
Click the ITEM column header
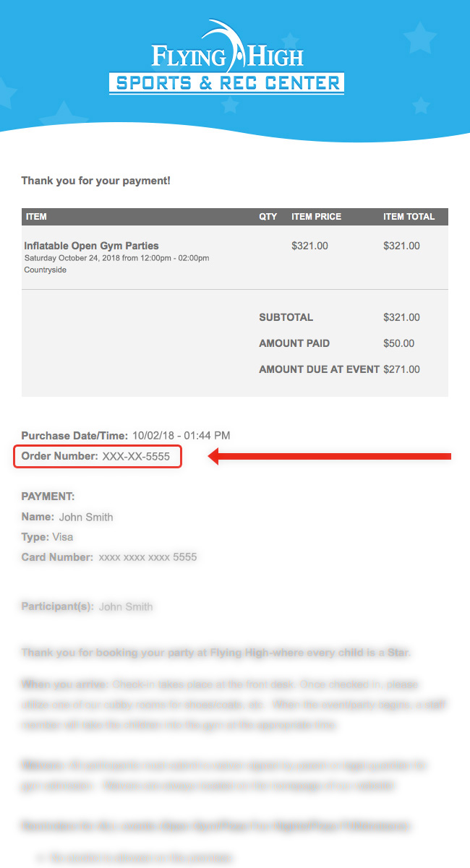pos(36,217)
